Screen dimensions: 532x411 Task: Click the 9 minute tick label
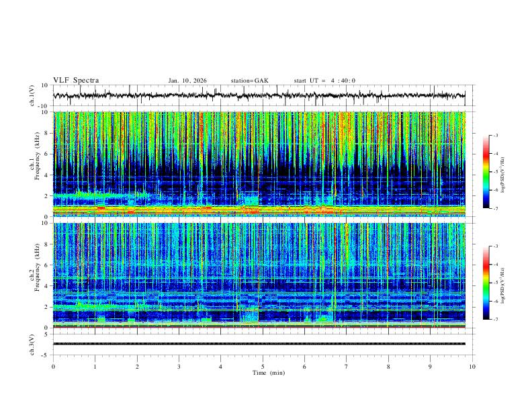430,367
